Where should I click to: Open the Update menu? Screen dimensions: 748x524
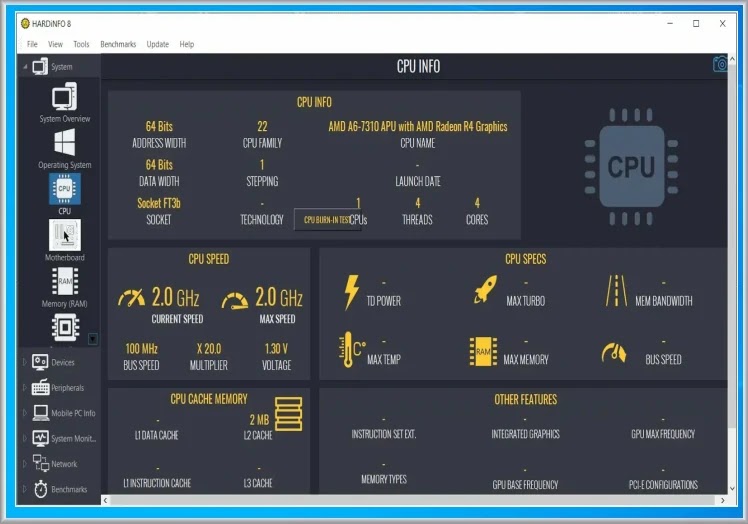pyautogui.click(x=157, y=44)
